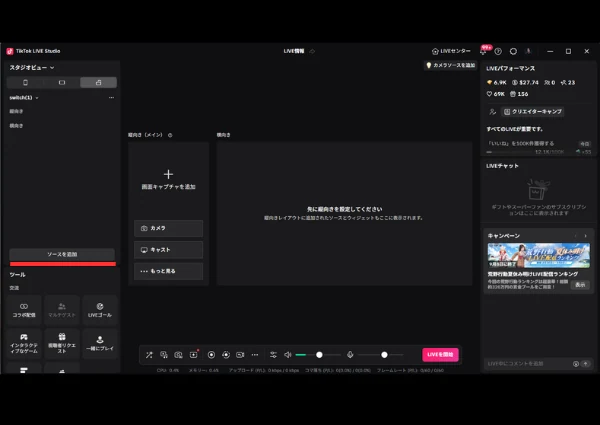Click the record circle icon in bottom toolbar
Screen dimensions: 600x425
tap(211, 355)
